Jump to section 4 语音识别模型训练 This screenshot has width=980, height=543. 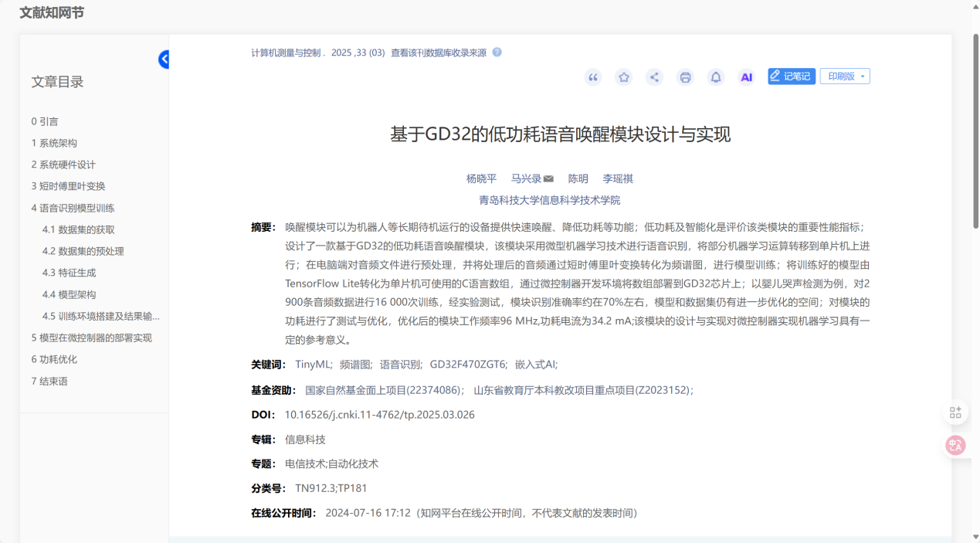tap(73, 208)
